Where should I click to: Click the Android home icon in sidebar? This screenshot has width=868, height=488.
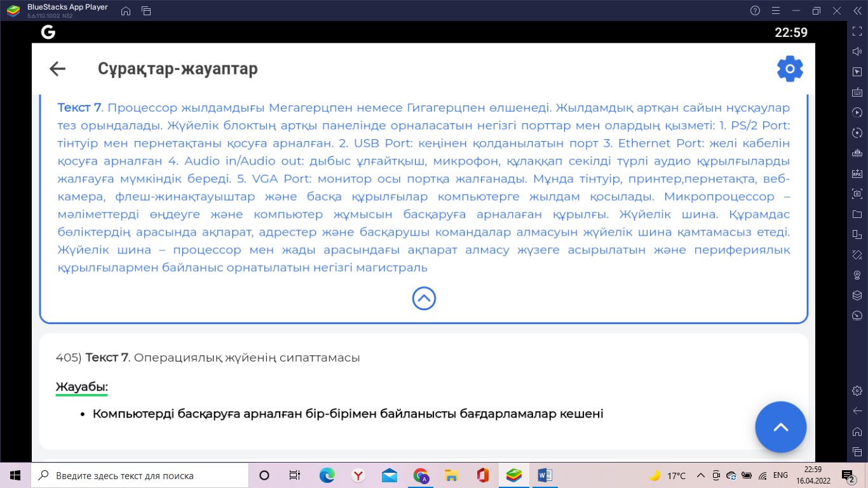(x=857, y=431)
